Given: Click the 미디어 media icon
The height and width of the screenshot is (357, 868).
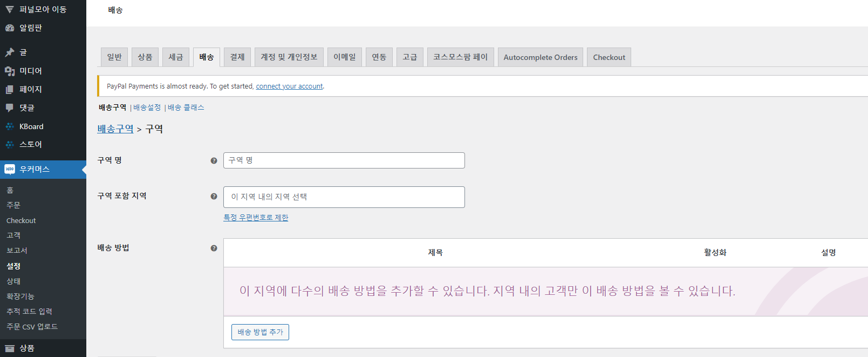Looking at the screenshot, I should (x=10, y=71).
